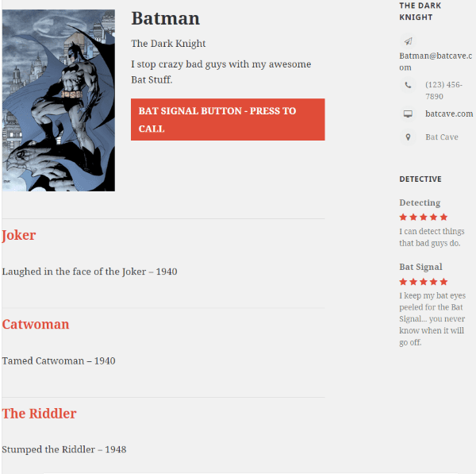Select the first star under Bat Signal skill

403,282
